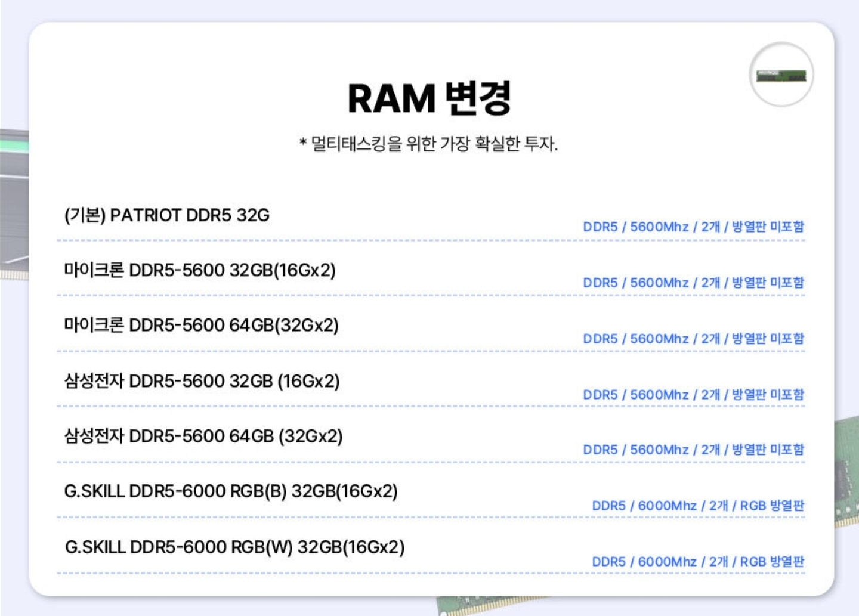Select 삼성전자 DDR5-5600 32GB (16Gx2)
The width and height of the screenshot is (859, 616).
(x=202, y=381)
